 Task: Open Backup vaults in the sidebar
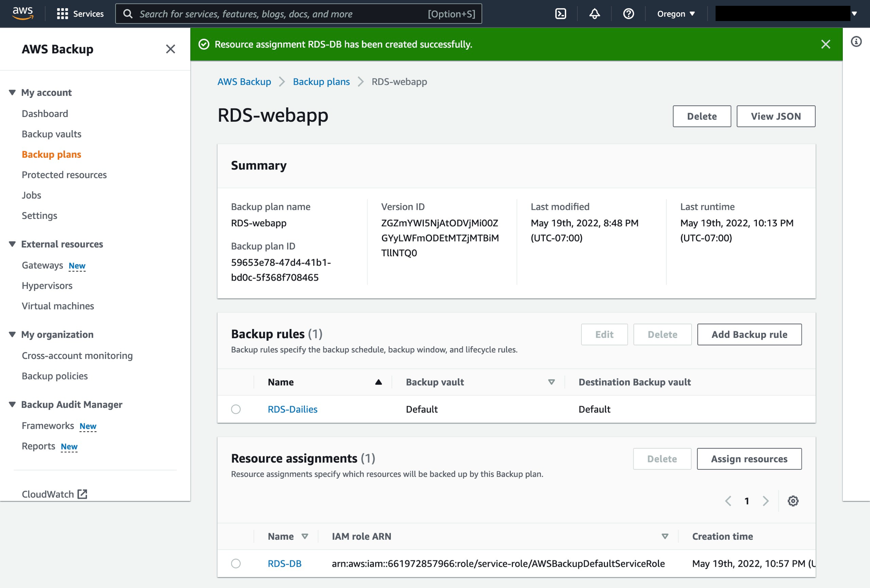52,134
